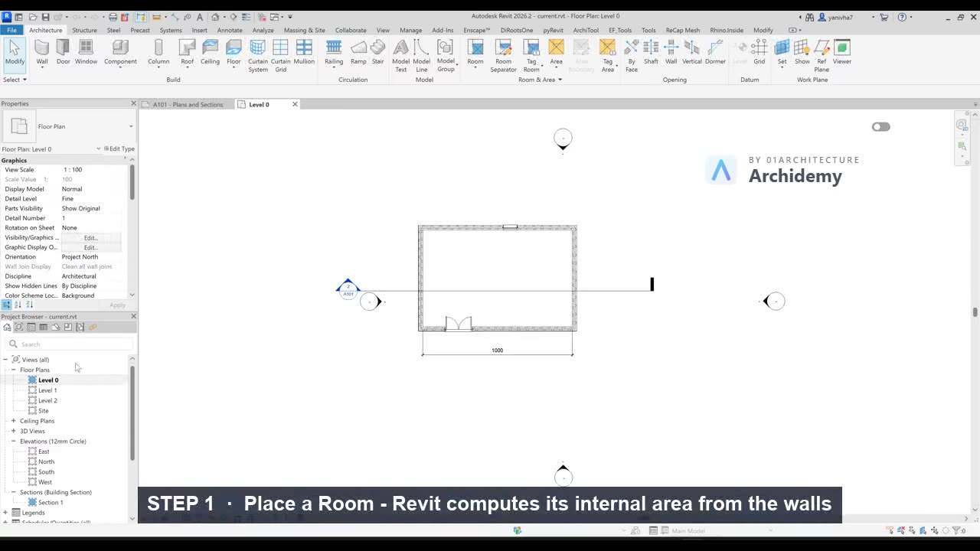
Task: Click the Properties panel scrollbar
Action: coord(132,183)
